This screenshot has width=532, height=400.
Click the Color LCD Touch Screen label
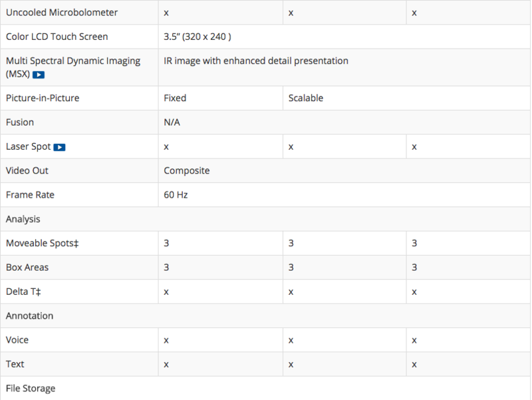57,37
